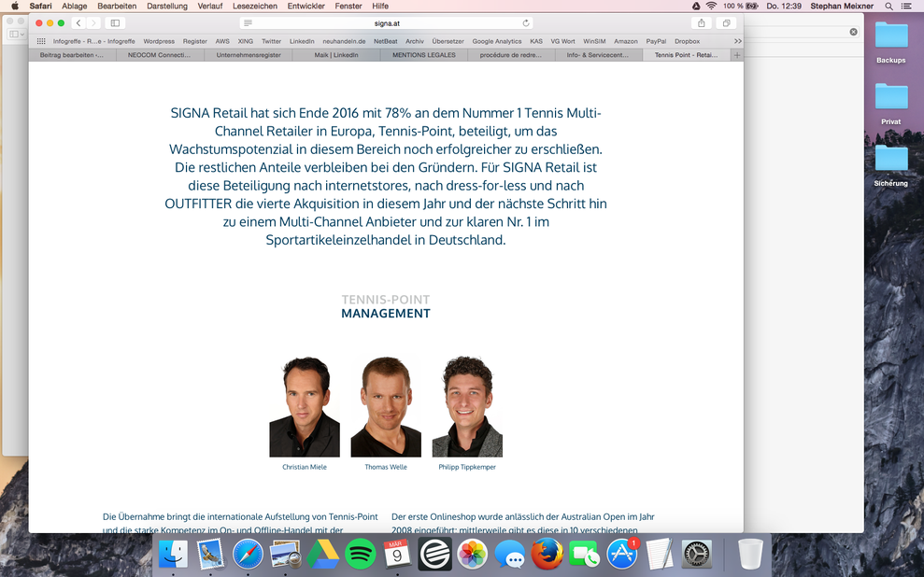Open the XING bookmark
924x577 pixels.
tap(245, 41)
